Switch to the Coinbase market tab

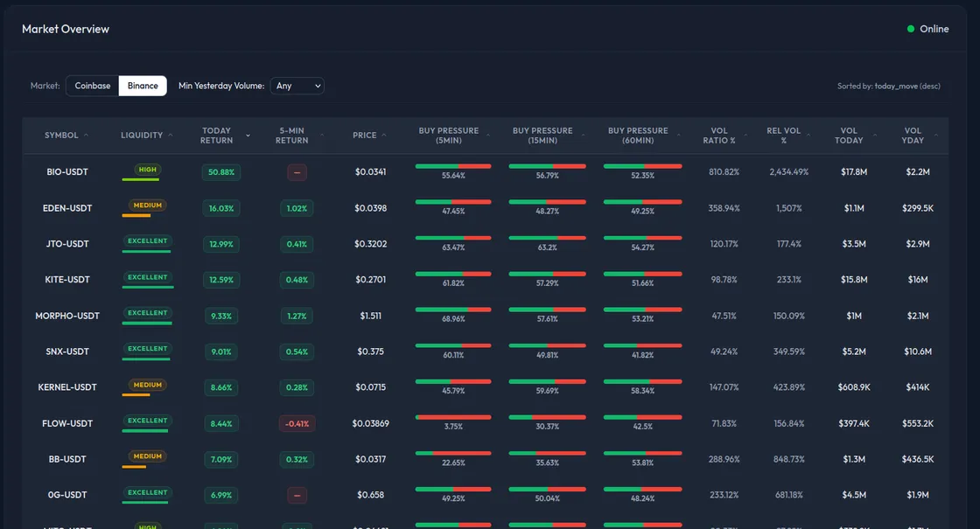(91, 86)
